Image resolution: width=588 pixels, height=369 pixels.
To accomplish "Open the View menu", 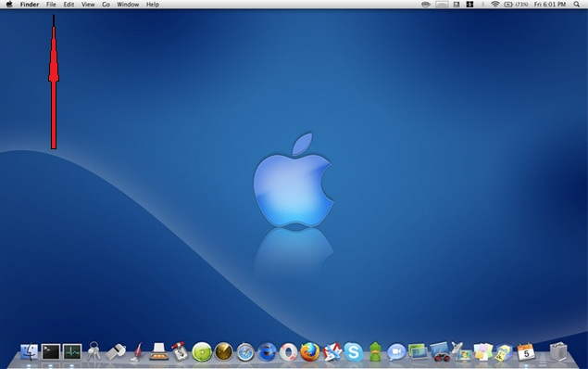I will click(x=88, y=5).
